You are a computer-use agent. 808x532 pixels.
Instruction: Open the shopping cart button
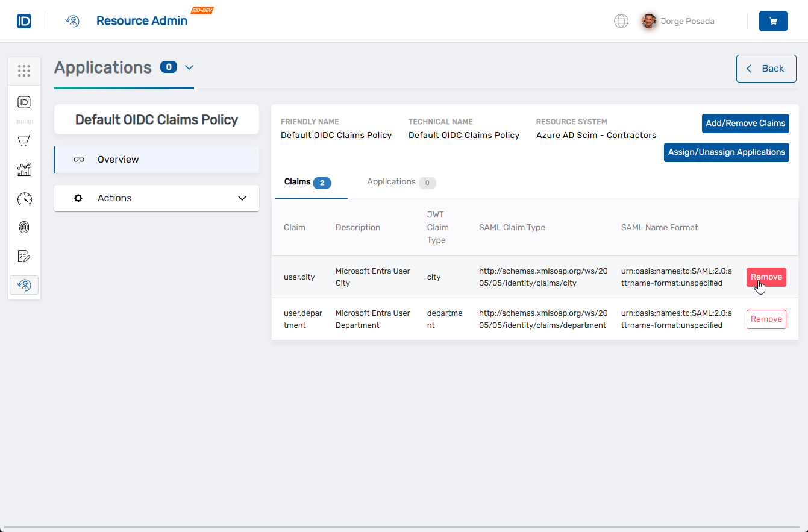click(773, 21)
